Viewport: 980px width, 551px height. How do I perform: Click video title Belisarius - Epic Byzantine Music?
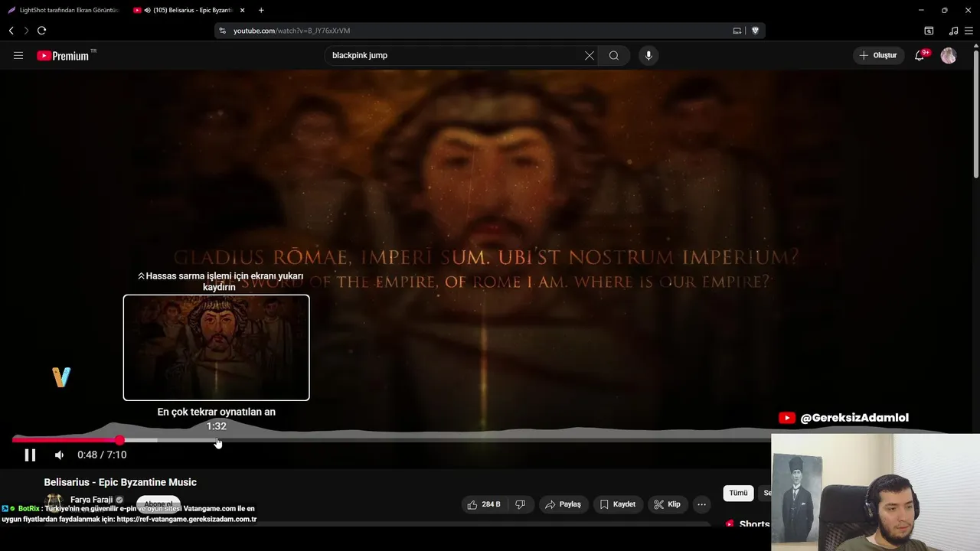coord(120,482)
